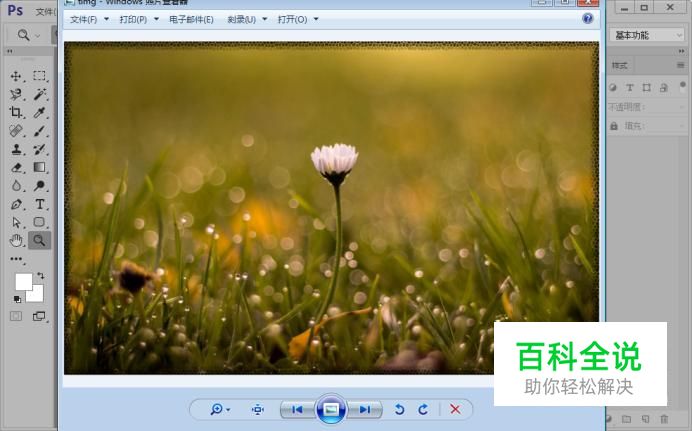Click the Photoshop 文件 menu
Viewport: 692px width, 431px height.
[45, 11]
